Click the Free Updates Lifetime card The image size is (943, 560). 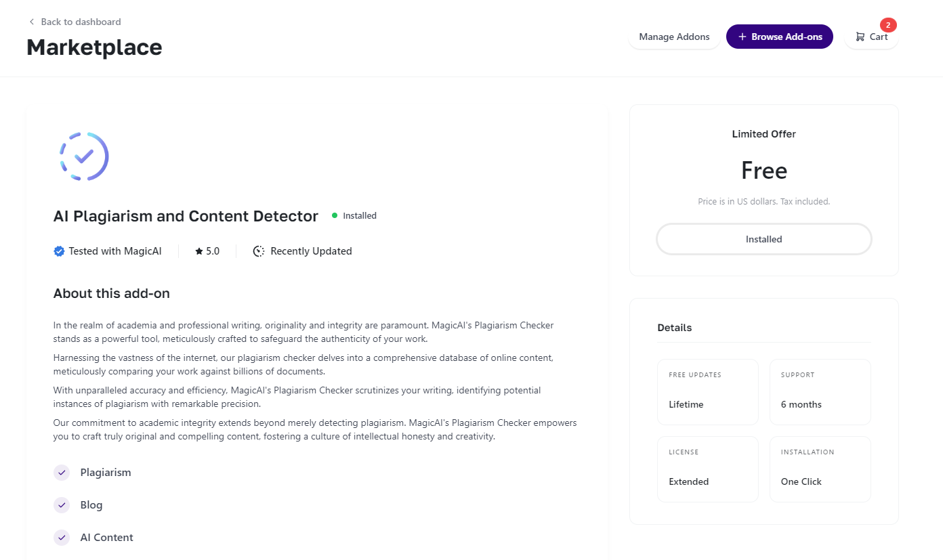tap(707, 392)
